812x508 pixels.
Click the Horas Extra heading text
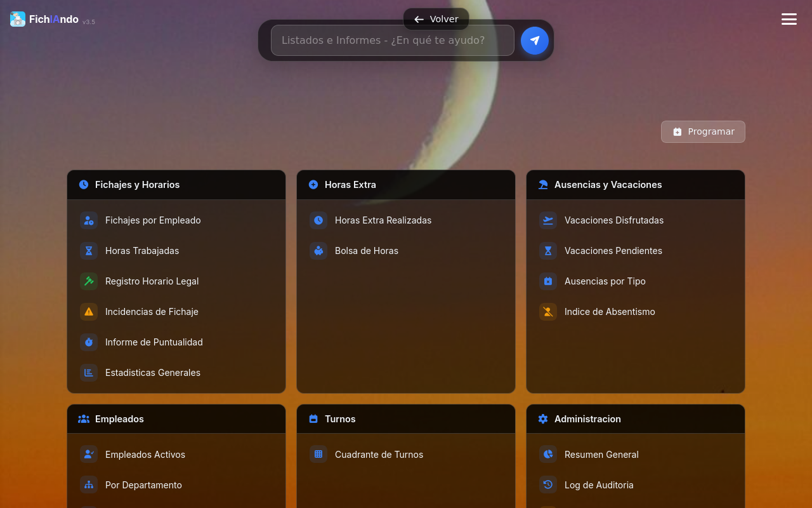click(x=350, y=185)
